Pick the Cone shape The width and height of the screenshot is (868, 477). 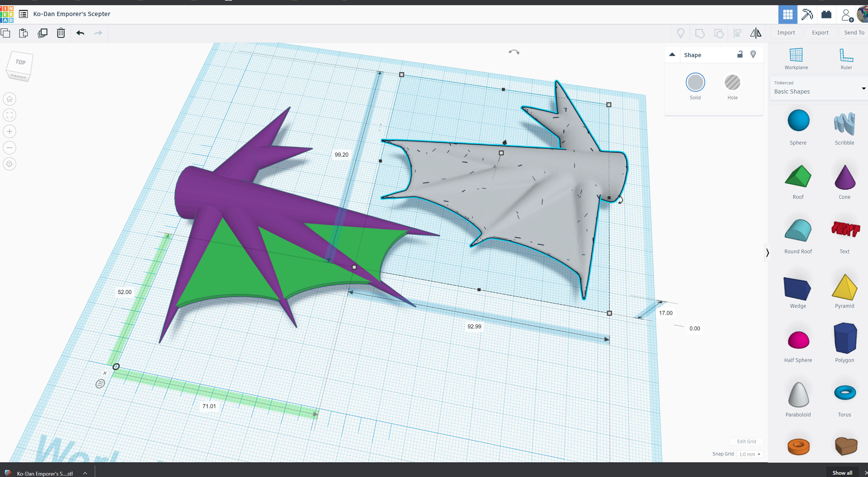(x=844, y=182)
